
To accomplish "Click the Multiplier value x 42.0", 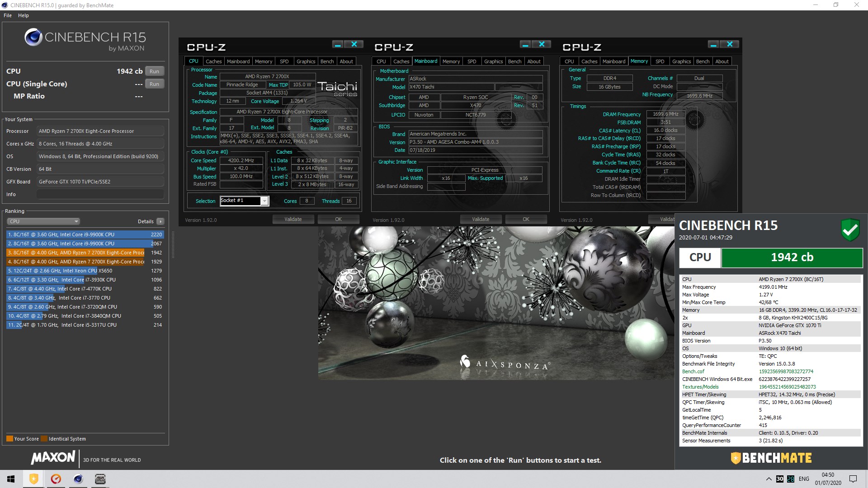I will pos(241,168).
